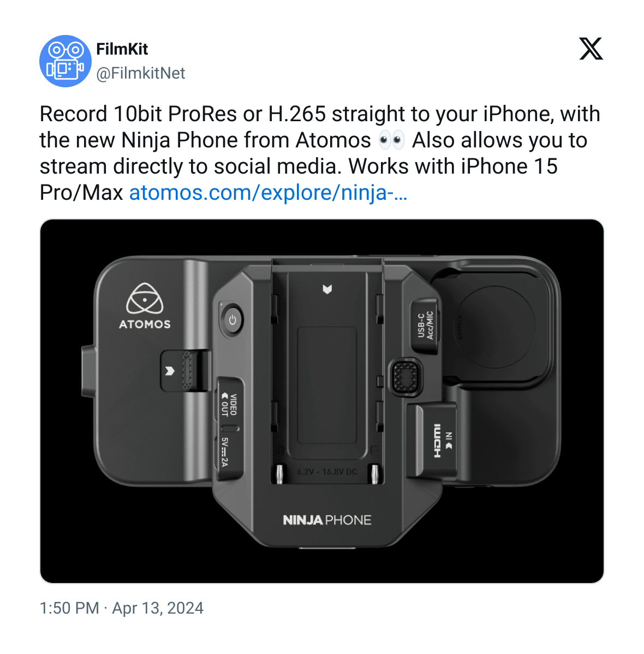Click the 6.2V - 16.8V DC label
This screenshot has height=654, width=644.
(327, 472)
